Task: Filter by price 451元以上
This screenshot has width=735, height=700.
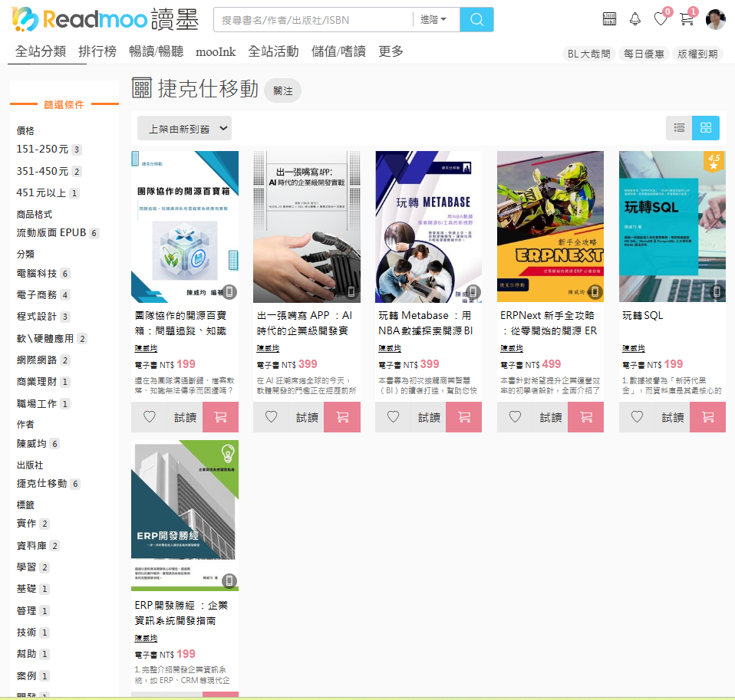Action: coord(48,192)
